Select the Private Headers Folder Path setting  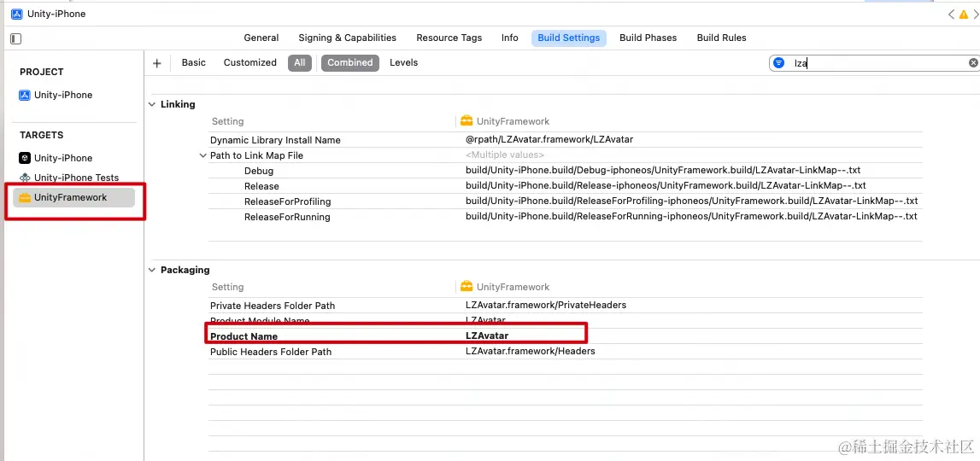pyautogui.click(x=273, y=306)
